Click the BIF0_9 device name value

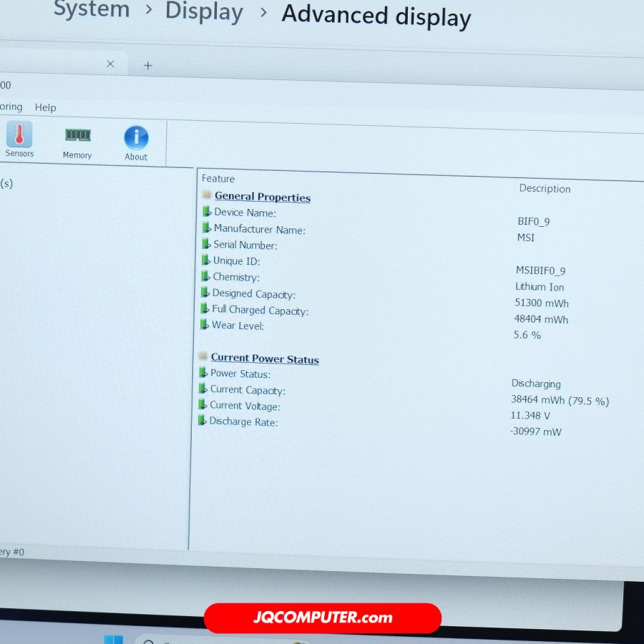tap(534, 221)
